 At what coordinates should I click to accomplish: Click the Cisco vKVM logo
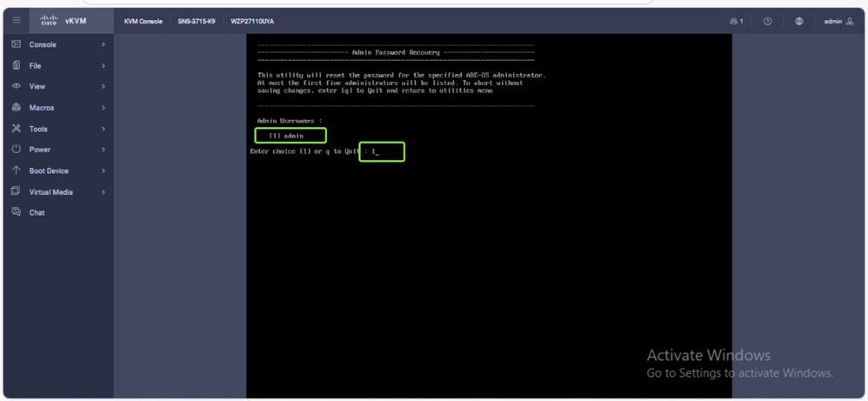(63, 21)
